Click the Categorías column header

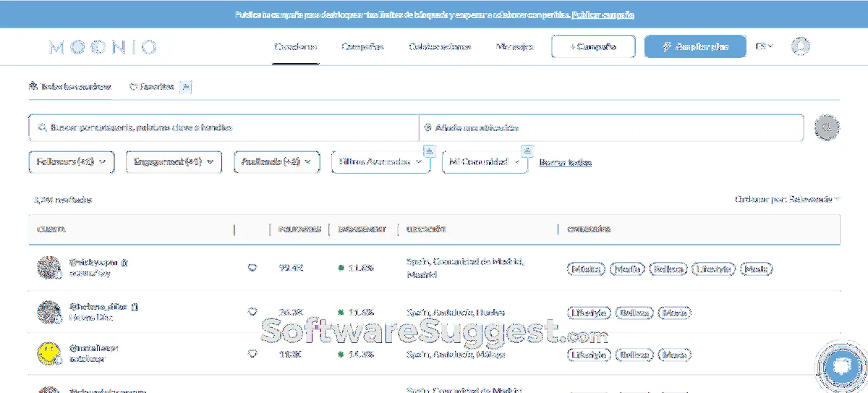click(589, 229)
